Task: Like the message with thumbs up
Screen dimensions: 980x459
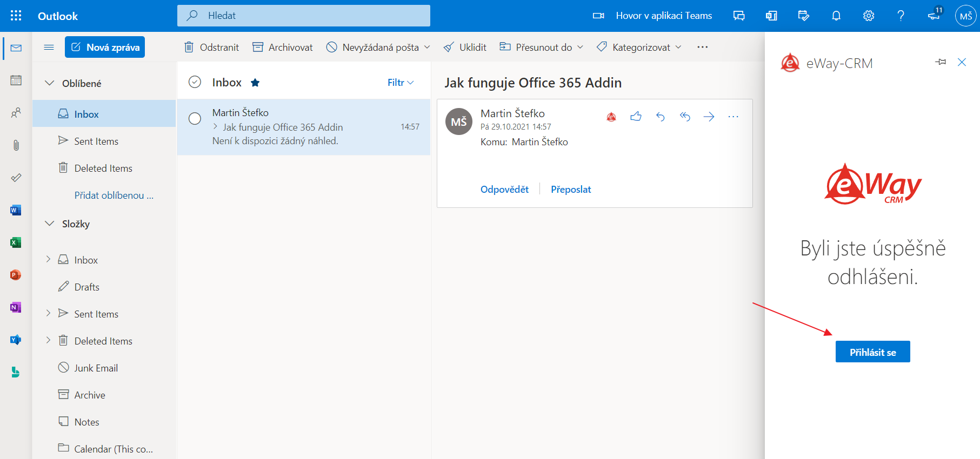Action: (636, 116)
